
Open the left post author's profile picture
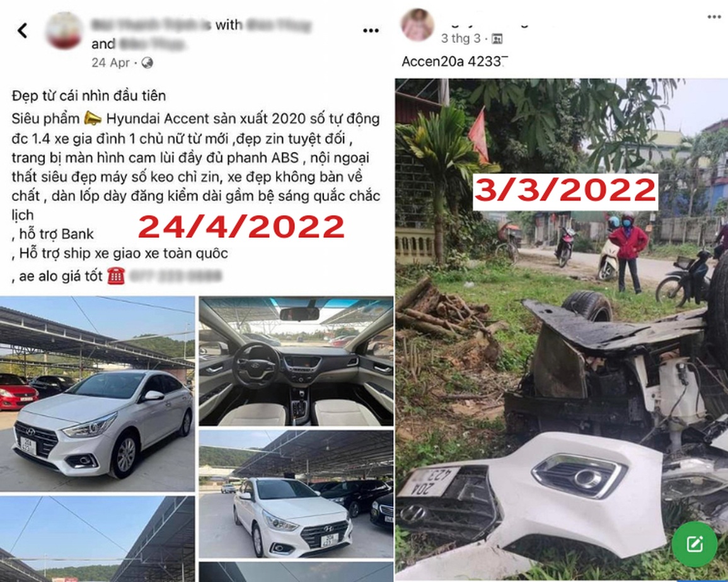pyautogui.click(x=64, y=31)
